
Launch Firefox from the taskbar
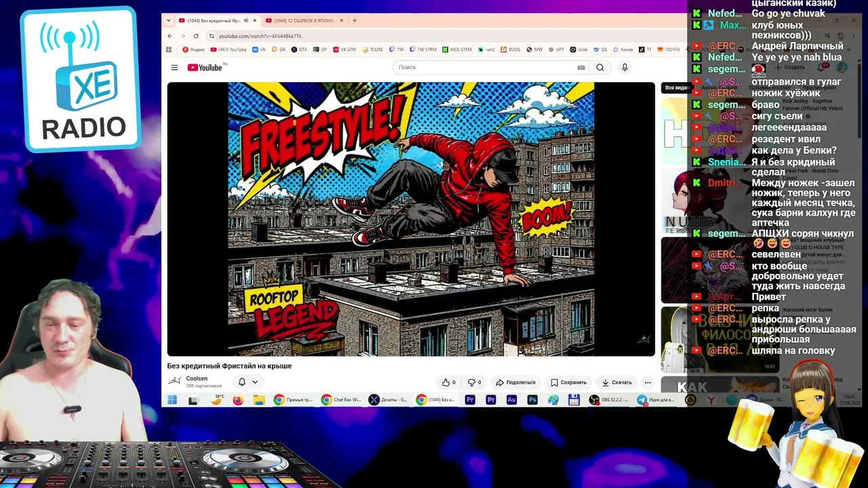tap(237, 400)
